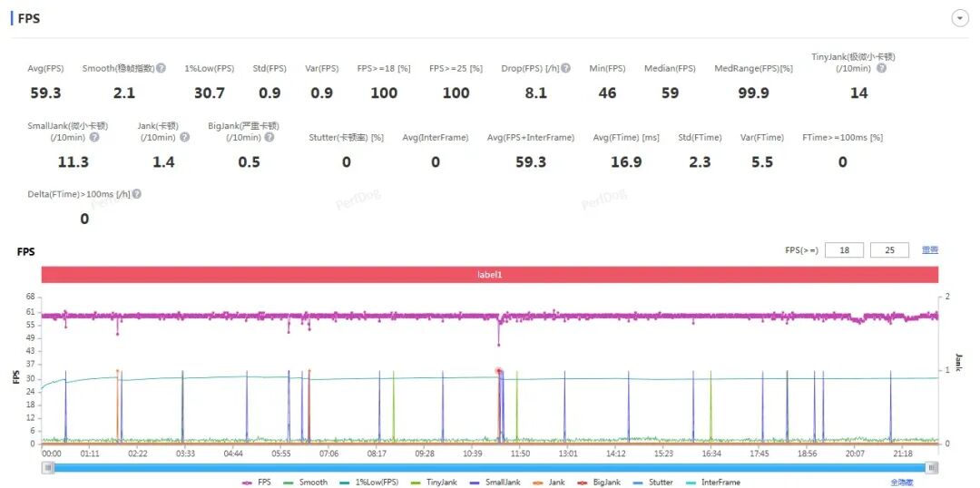Toggle the 1%Low(FPS) legend entry
Image resolution: width=980 pixels, height=488 pixels.
[369, 483]
